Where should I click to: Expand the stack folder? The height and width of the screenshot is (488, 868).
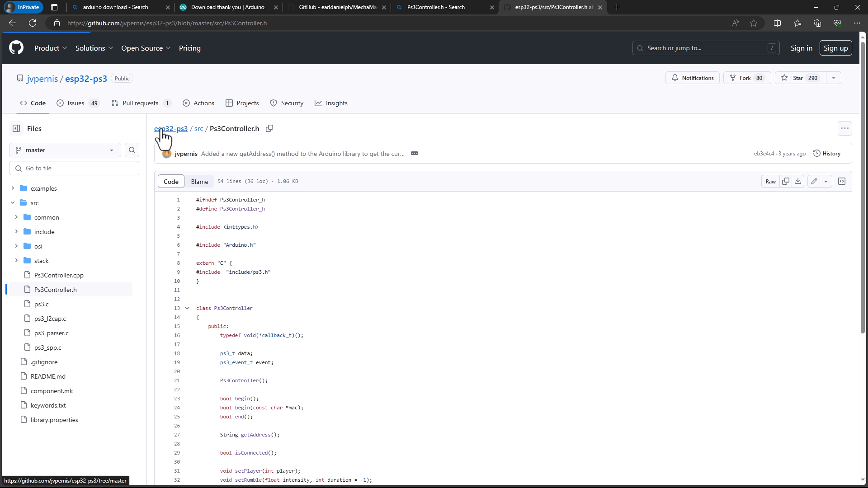[x=16, y=261]
